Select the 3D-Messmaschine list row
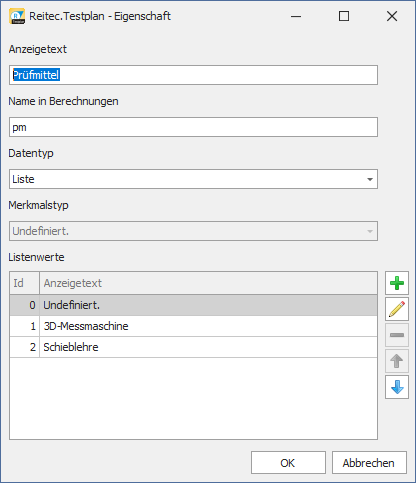The image size is (416, 483). point(193,326)
